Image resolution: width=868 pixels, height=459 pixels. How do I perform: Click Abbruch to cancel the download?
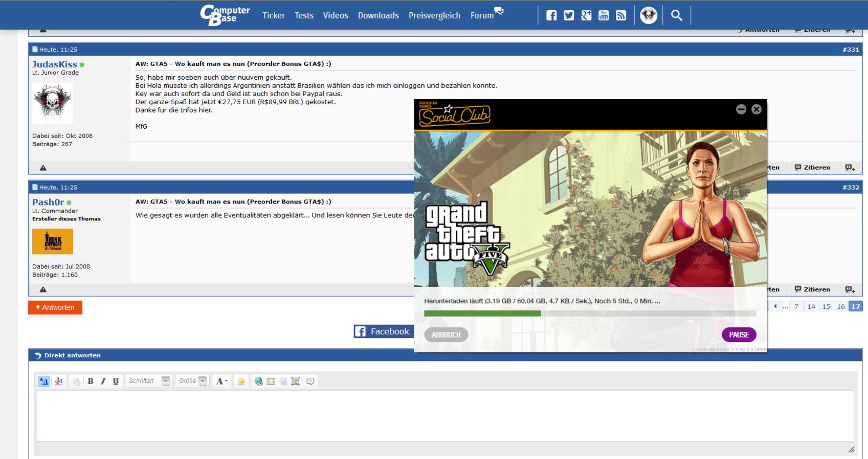coord(446,335)
